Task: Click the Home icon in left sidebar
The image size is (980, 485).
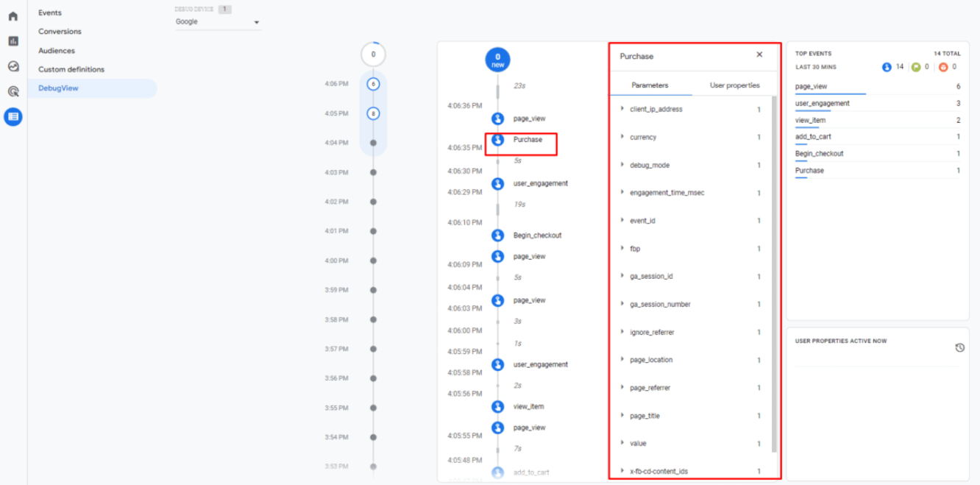Action: click(13, 15)
